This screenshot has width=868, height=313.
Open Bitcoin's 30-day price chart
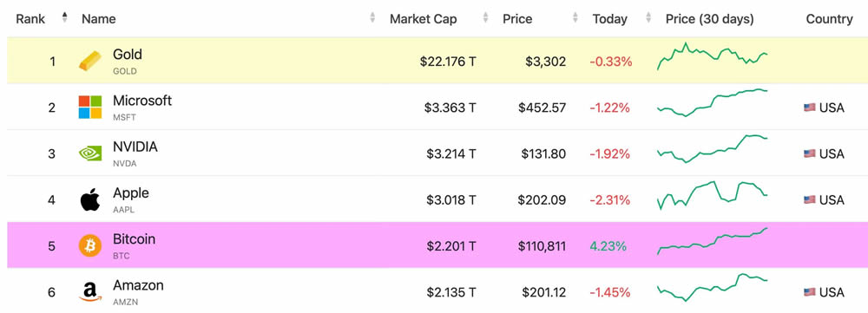point(713,241)
